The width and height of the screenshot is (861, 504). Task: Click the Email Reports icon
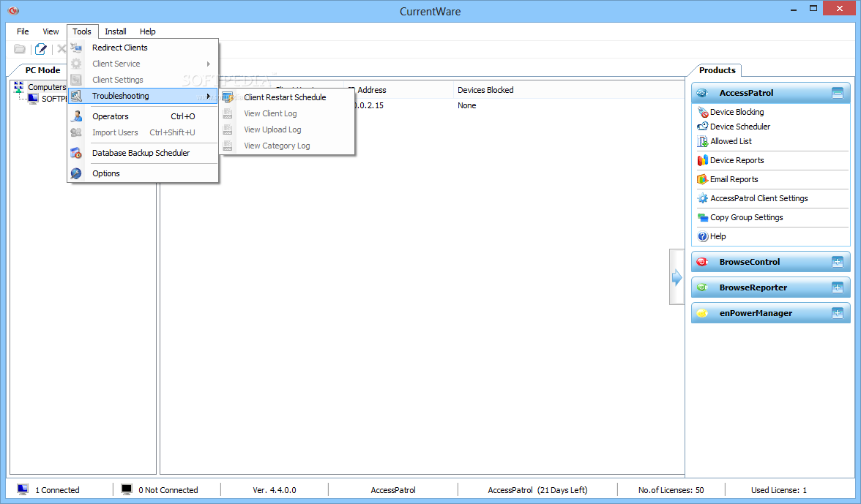click(x=702, y=179)
